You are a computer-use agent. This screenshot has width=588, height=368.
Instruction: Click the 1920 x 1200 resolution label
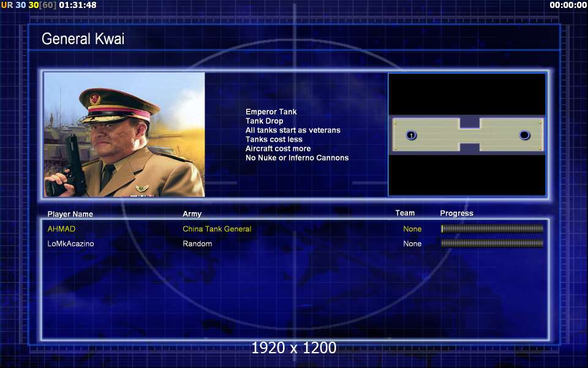(293, 348)
